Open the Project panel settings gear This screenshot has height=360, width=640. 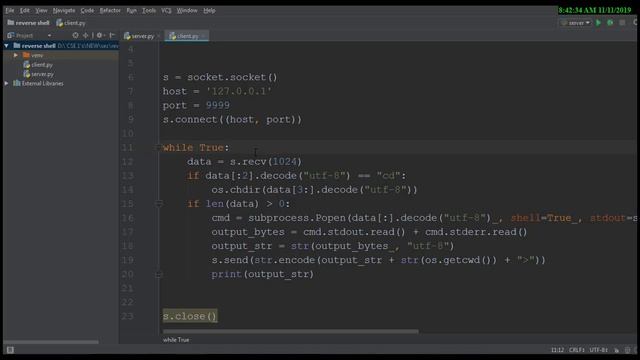point(99,36)
